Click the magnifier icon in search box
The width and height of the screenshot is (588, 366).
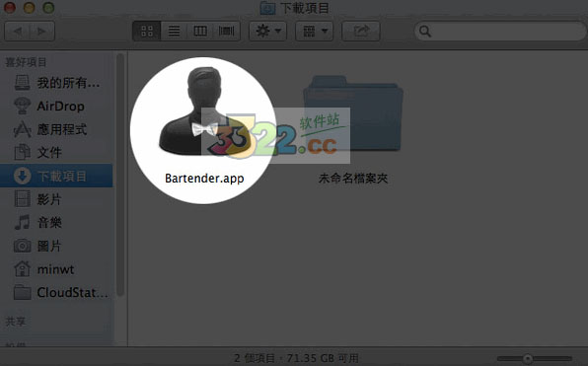point(425,32)
